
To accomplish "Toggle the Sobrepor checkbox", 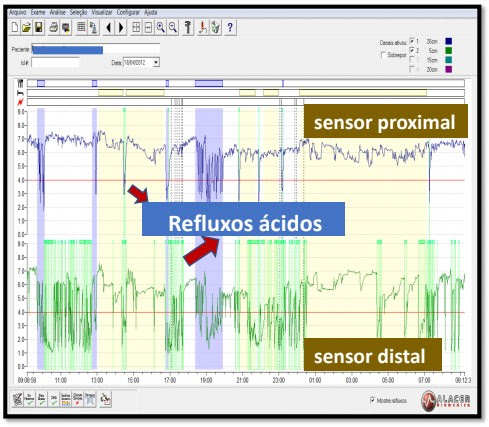I will pos(383,55).
